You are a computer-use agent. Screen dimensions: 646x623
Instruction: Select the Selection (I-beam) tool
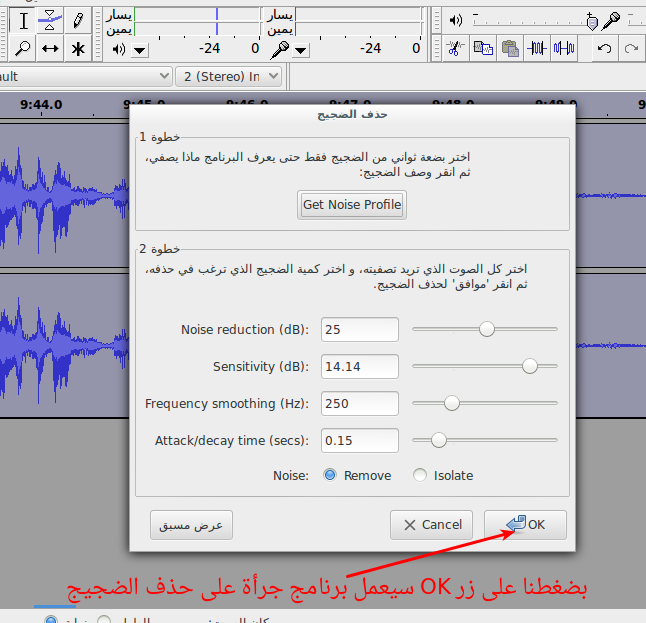(x=23, y=21)
